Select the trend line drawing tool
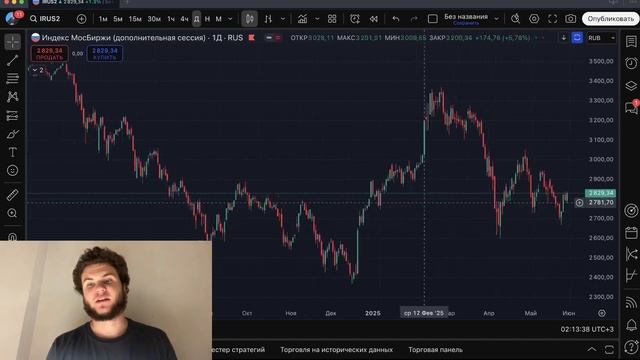Screen dimensions: 640x360 pyautogui.click(x=13, y=60)
